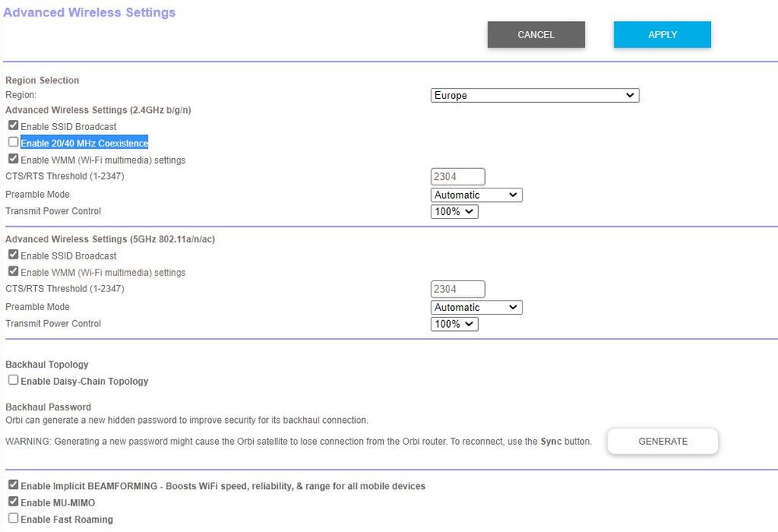
Task: Click the APPLY button
Action: 662,34
